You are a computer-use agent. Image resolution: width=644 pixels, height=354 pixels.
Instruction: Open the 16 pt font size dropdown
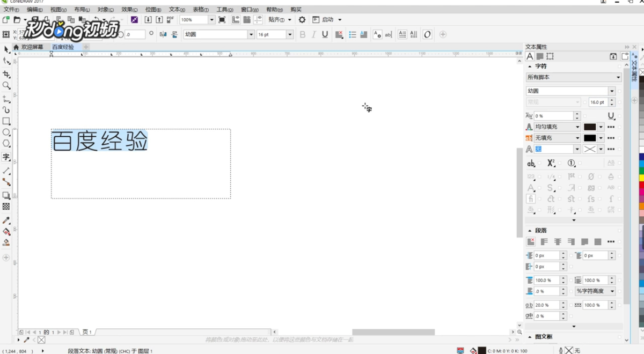click(290, 34)
